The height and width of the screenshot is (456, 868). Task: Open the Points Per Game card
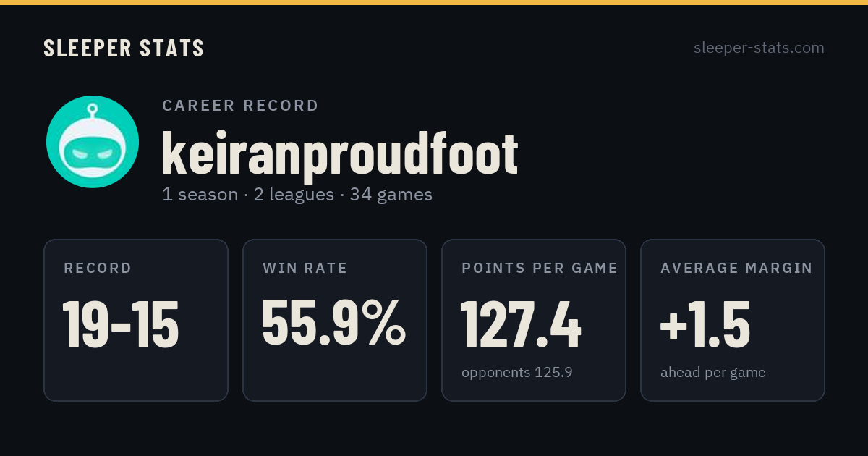(534, 320)
